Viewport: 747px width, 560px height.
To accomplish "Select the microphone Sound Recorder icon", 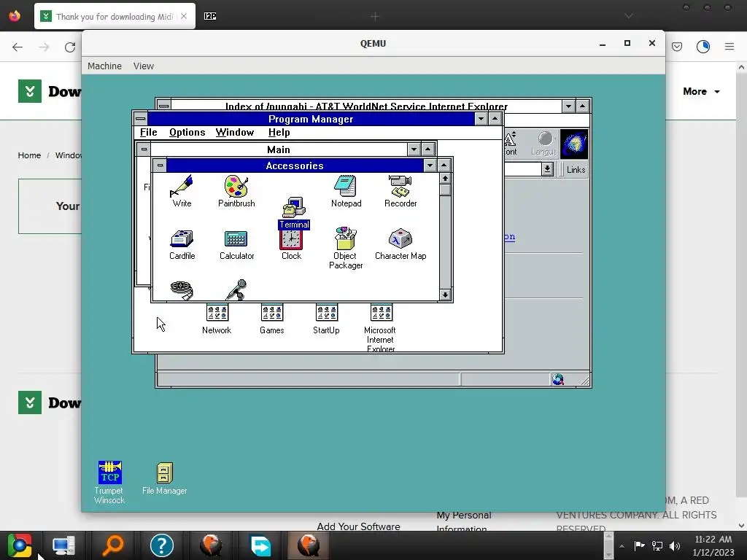I will (x=236, y=289).
